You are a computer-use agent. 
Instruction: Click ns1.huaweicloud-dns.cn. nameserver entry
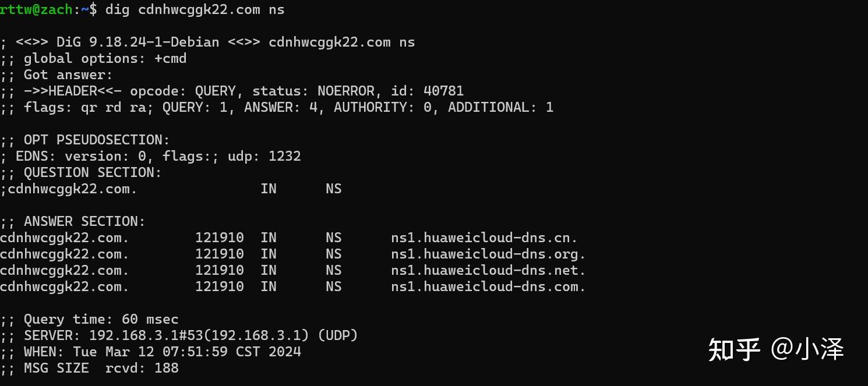484,238
